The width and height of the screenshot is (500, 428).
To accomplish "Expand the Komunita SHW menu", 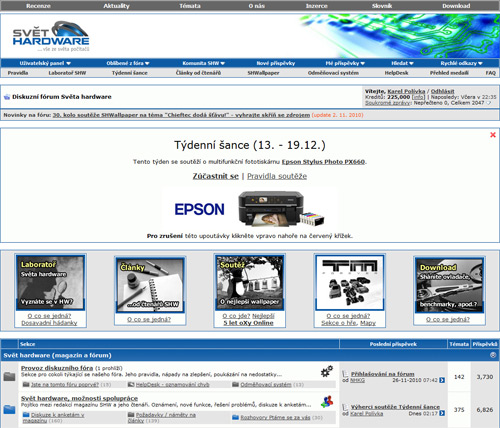I will (x=203, y=63).
